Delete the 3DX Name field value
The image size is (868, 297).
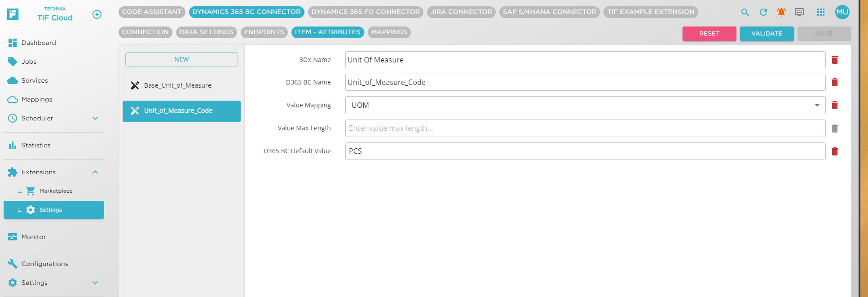click(834, 60)
